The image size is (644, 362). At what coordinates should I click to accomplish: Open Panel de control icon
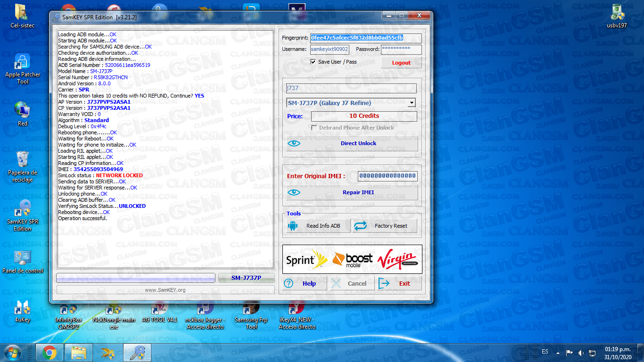22,262
